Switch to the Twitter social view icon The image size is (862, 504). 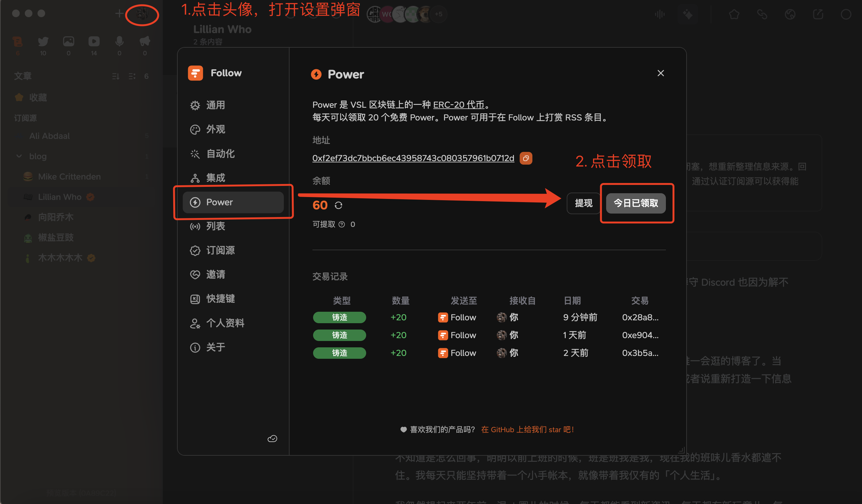coord(43,42)
